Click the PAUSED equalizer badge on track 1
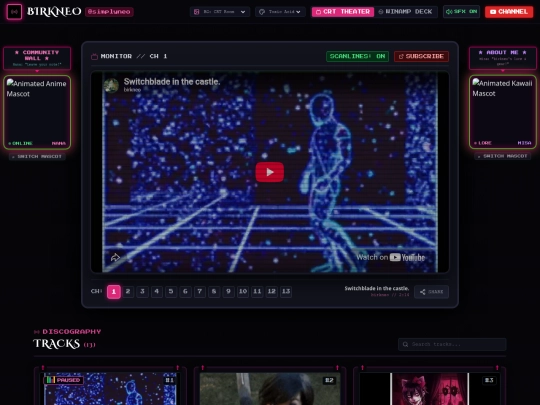The height and width of the screenshot is (405, 540). tap(63, 380)
